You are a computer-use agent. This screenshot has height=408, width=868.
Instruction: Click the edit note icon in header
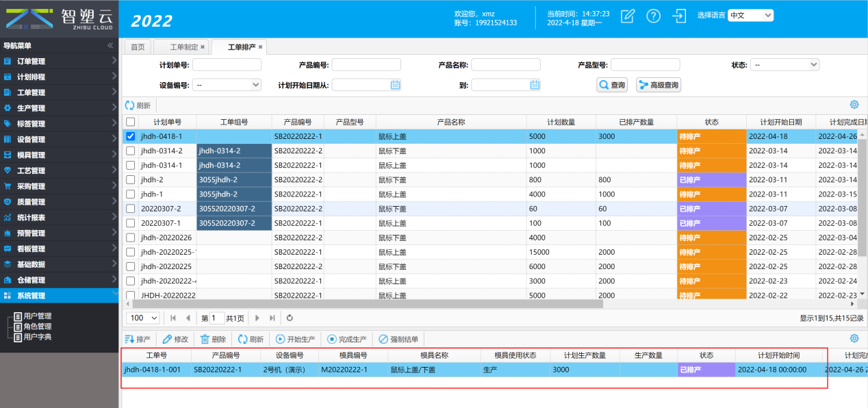pos(628,16)
